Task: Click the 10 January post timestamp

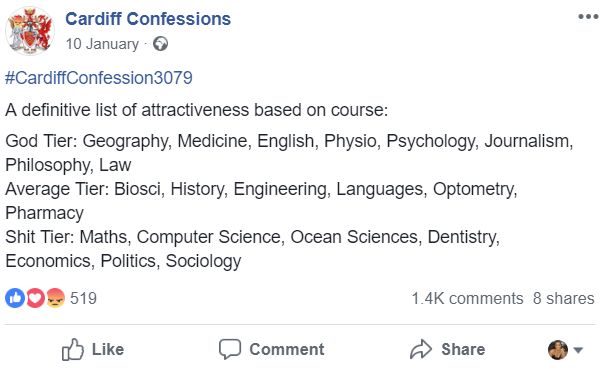Action: 102,44
